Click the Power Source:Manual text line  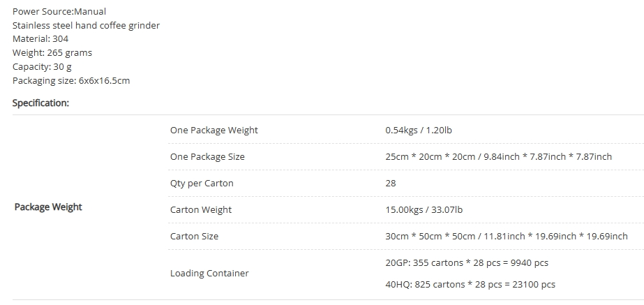pyautogui.click(x=59, y=11)
